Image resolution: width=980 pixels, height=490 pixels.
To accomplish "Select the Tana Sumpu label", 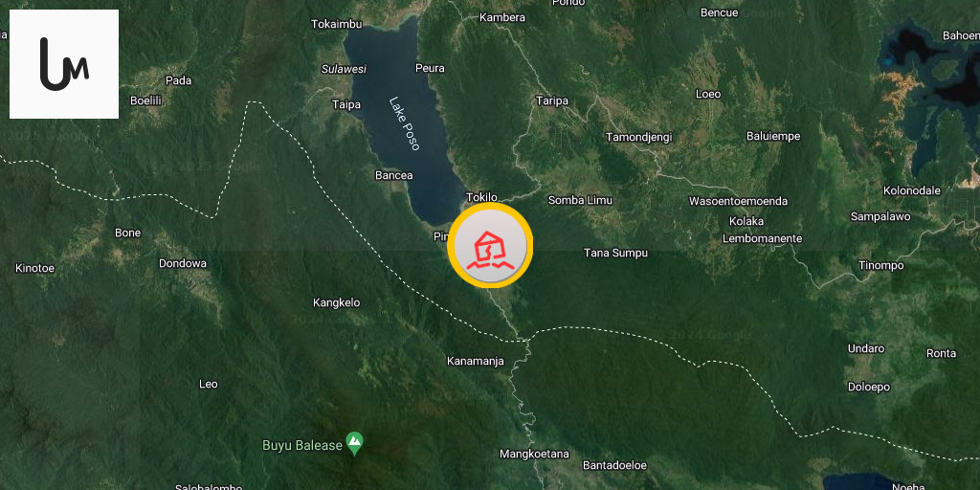I will click(615, 253).
